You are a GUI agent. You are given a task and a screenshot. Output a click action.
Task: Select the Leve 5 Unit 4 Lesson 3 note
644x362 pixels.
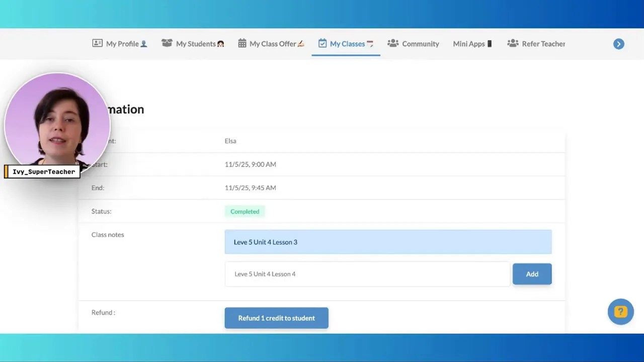click(387, 242)
